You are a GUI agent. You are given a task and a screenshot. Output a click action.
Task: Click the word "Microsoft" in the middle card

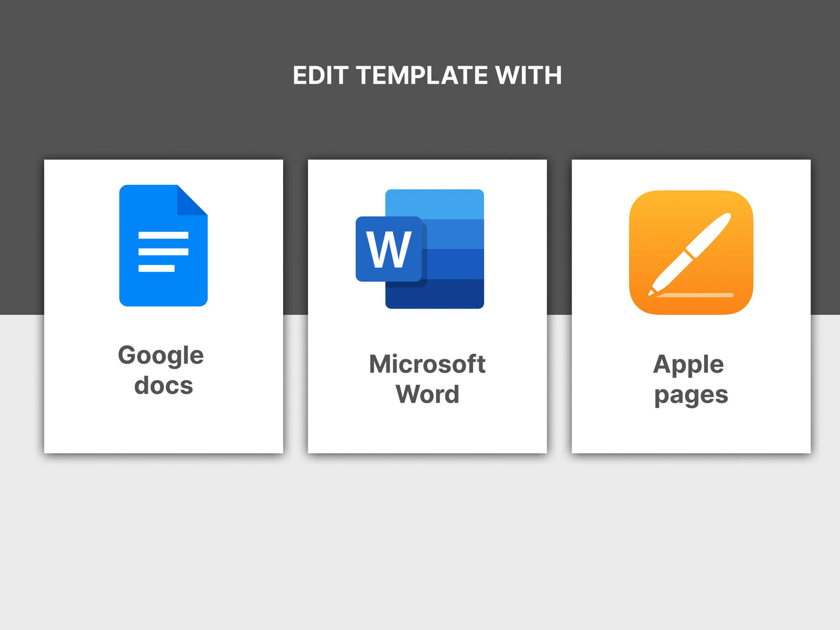pos(427,364)
